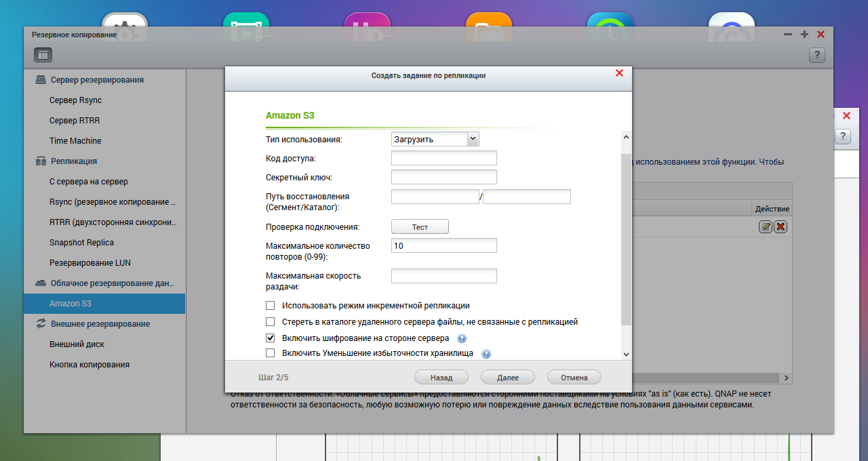The width and height of the screenshot is (868, 461).
Task: Close the replication job dialog
Action: click(619, 73)
